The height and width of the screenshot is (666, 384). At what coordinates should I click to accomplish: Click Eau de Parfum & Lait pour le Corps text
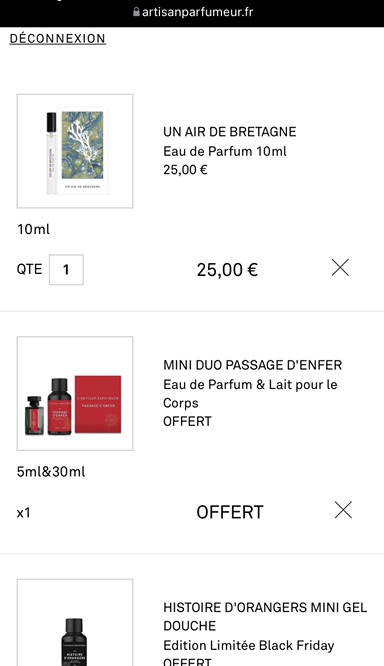pos(250,394)
